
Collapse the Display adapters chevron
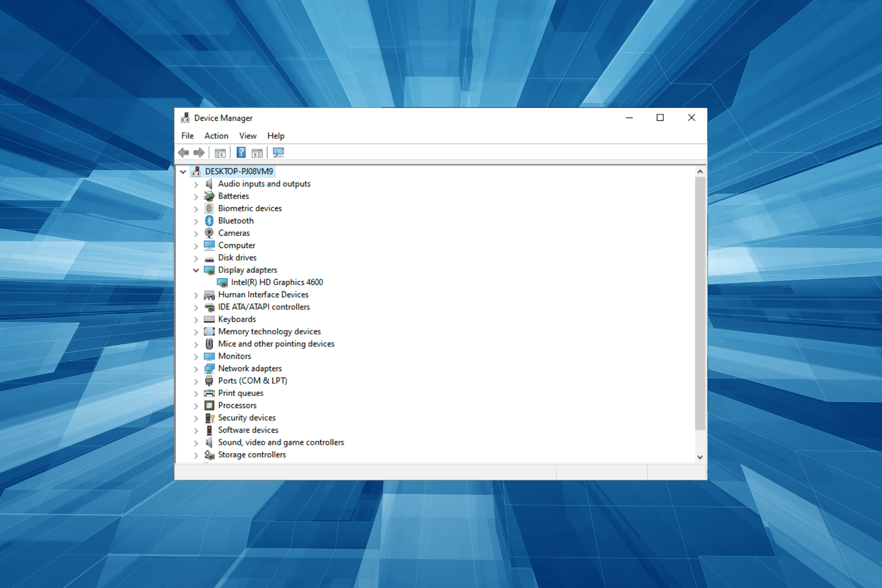pos(196,270)
